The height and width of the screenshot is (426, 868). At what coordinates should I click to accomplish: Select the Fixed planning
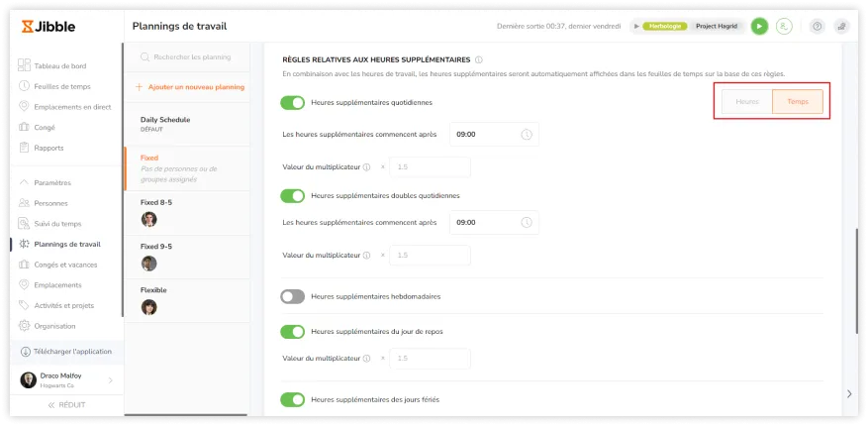pyautogui.click(x=187, y=168)
